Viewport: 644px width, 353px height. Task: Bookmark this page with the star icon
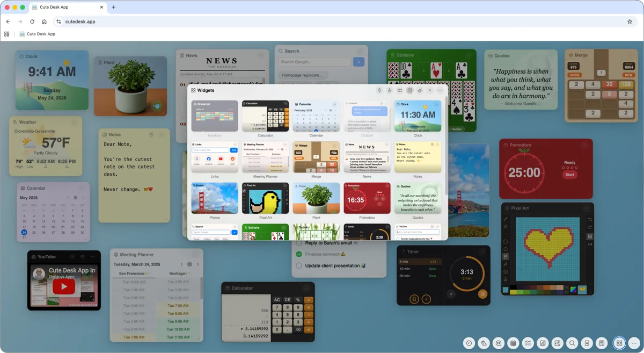(630, 21)
